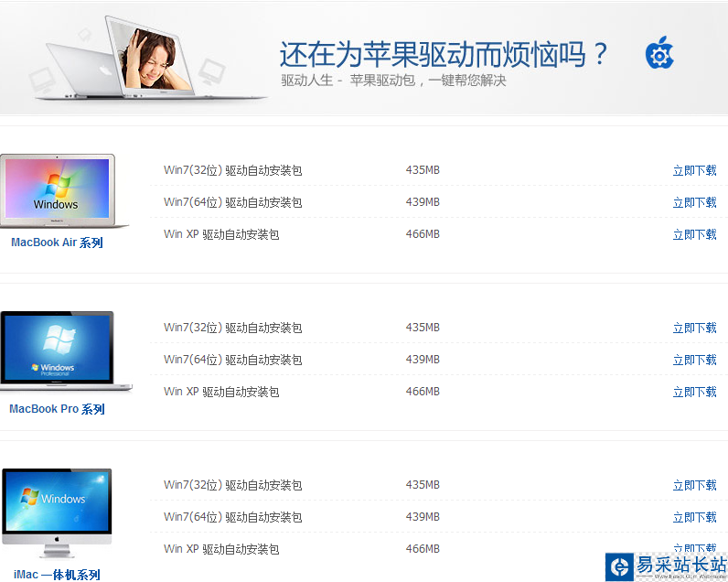
Task: Select MacBook Pro Win7(64位) 驱动自动安装包 text
Action: click(232, 360)
